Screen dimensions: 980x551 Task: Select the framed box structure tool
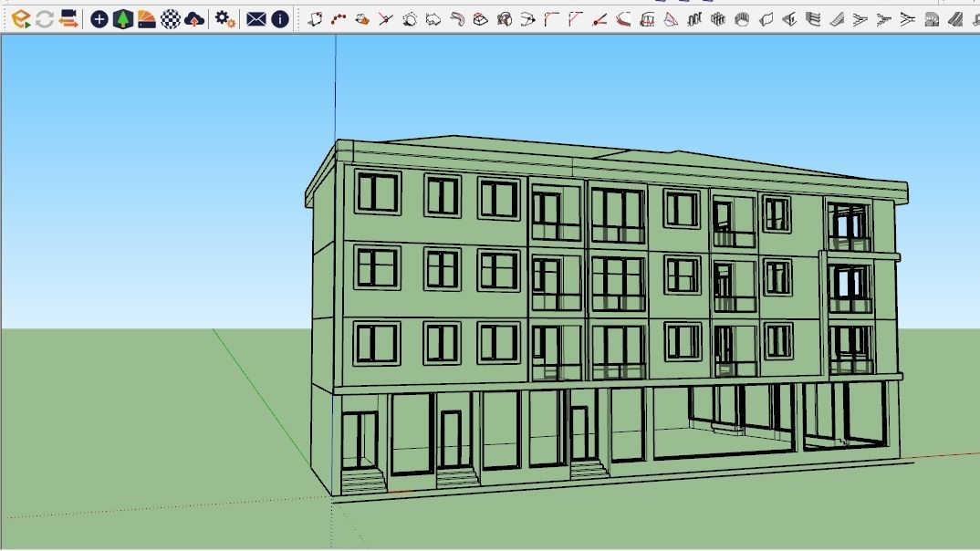click(x=647, y=20)
